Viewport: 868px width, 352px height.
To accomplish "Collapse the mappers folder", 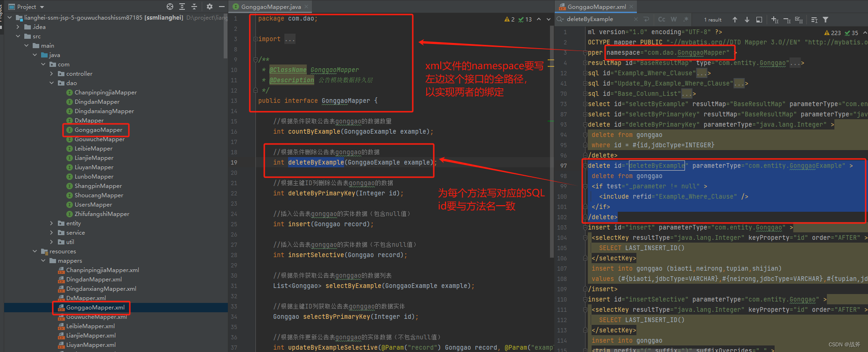I will (43, 261).
